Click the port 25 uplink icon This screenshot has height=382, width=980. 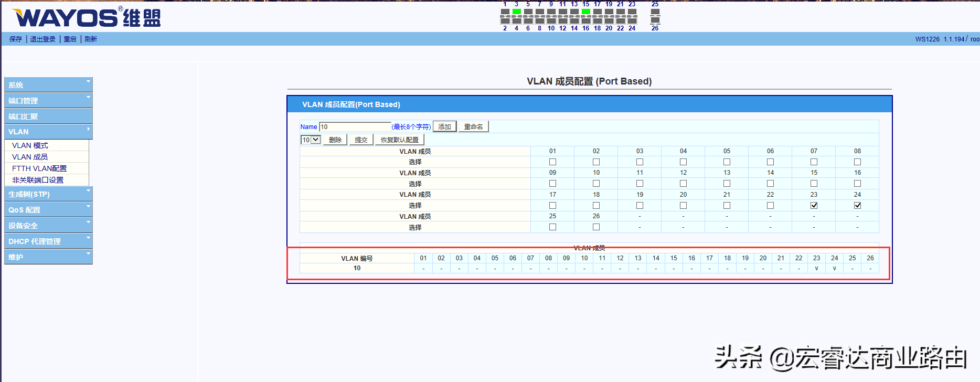click(x=655, y=12)
